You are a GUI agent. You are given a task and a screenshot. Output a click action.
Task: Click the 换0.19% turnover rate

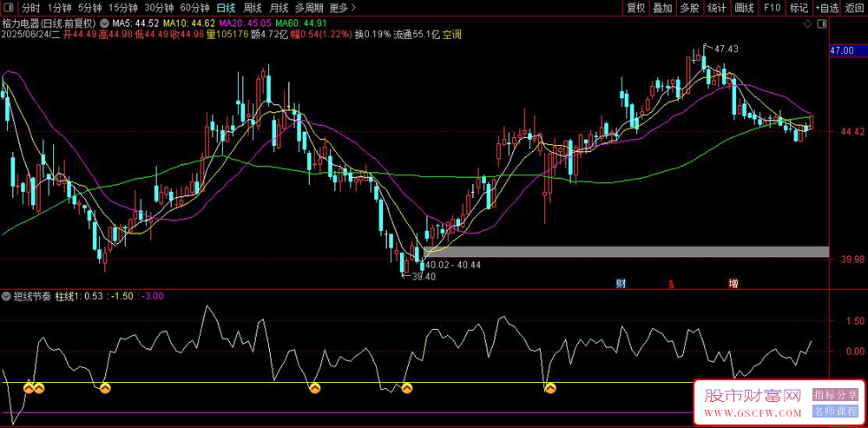(372, 35)
